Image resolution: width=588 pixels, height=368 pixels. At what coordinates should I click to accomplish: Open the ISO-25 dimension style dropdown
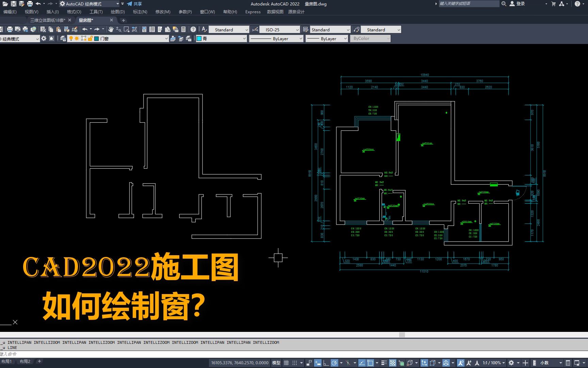tap(297, 30)
